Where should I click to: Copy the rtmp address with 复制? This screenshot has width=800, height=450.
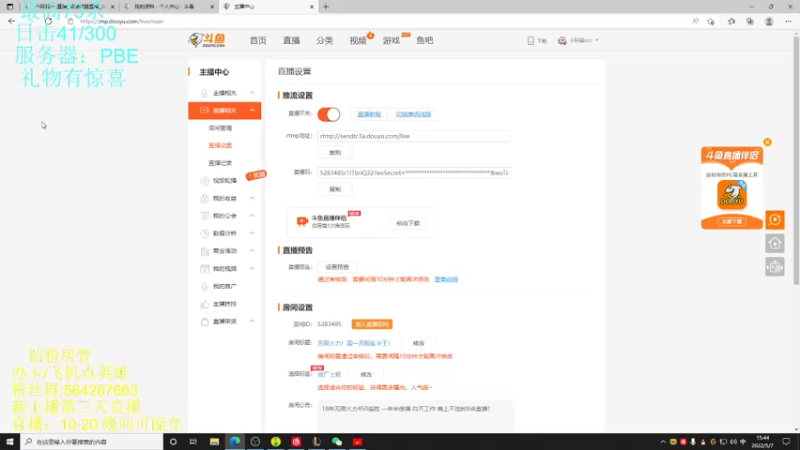click(335, 153)
